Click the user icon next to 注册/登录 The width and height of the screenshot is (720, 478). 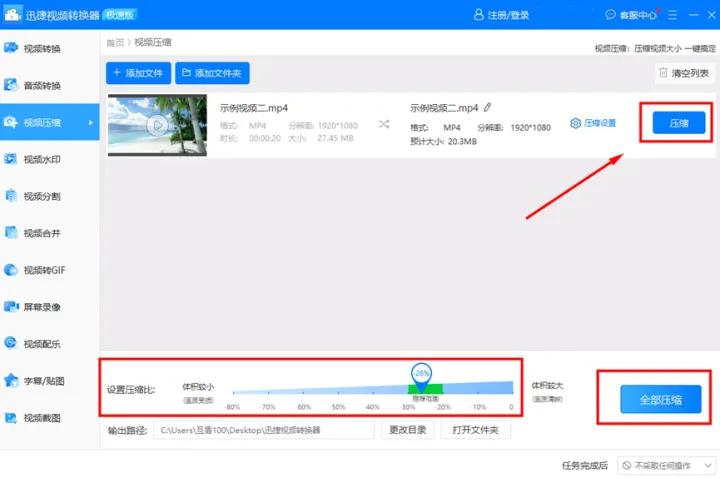tap(478, 15)
